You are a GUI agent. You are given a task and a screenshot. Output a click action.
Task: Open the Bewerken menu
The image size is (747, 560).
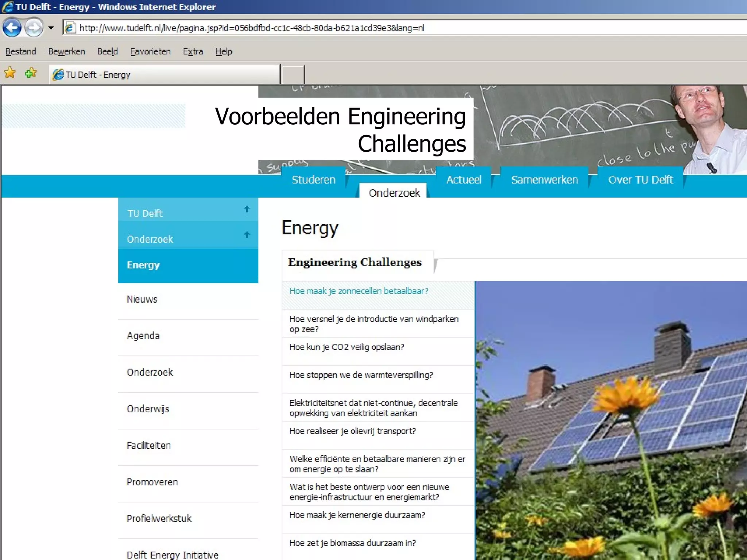pos(67,51)
